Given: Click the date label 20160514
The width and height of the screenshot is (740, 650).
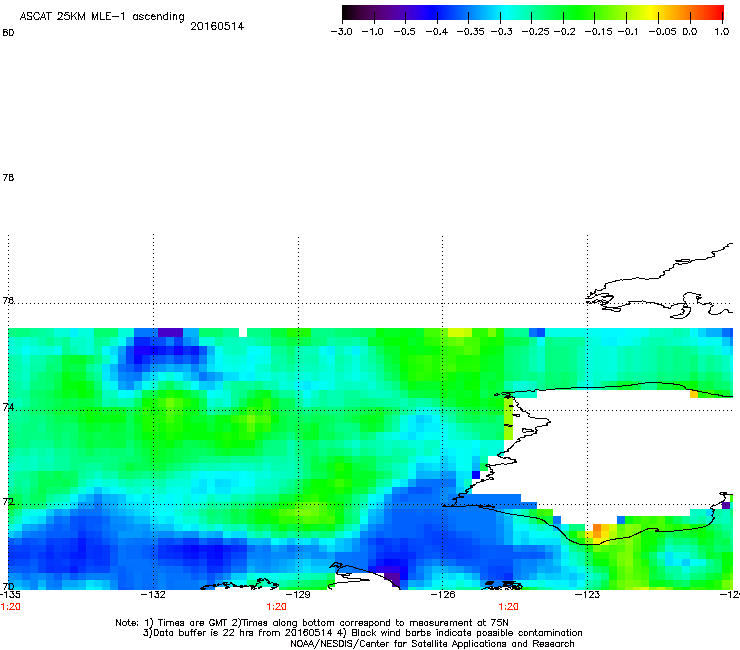Looking at the screenshot, I should 217,26.
